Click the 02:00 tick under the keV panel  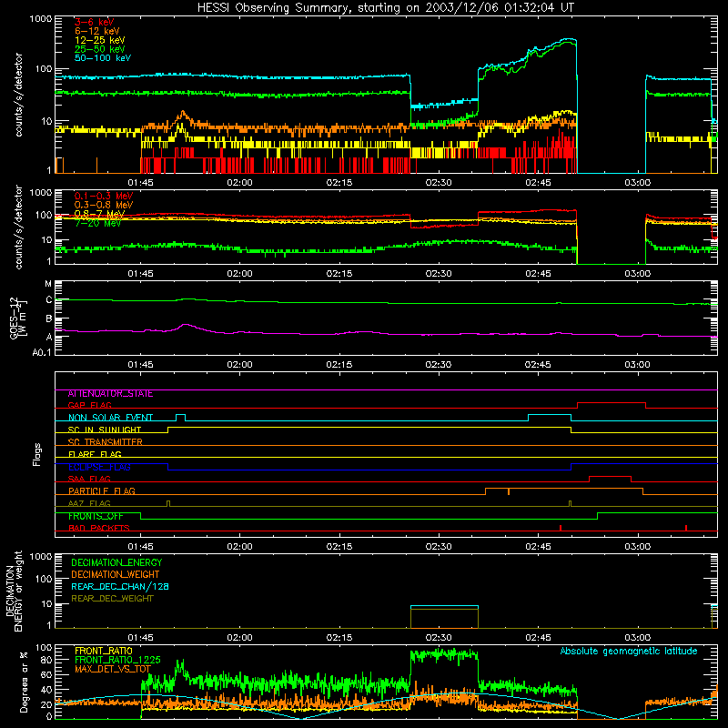pyautogui.click(x=239, y=183)
